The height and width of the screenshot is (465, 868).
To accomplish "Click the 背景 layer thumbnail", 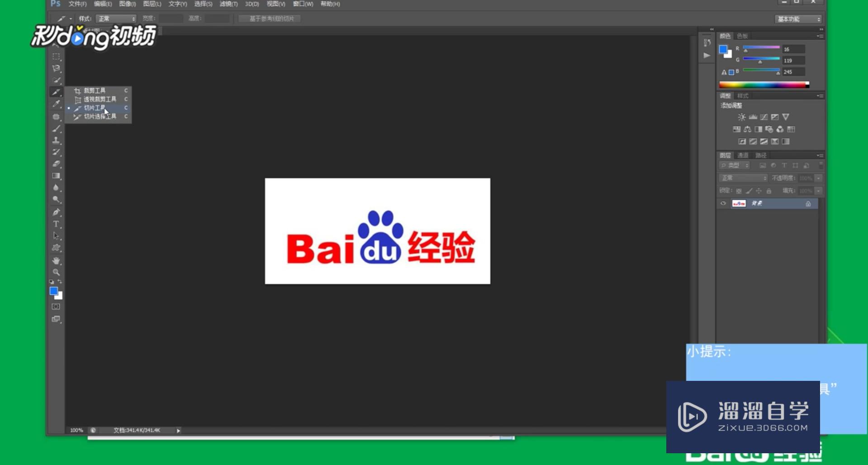I will [739, 204].
